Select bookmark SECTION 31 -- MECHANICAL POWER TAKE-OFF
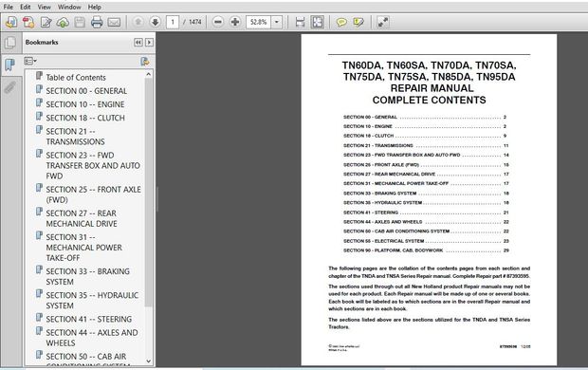 pos(84,248)
